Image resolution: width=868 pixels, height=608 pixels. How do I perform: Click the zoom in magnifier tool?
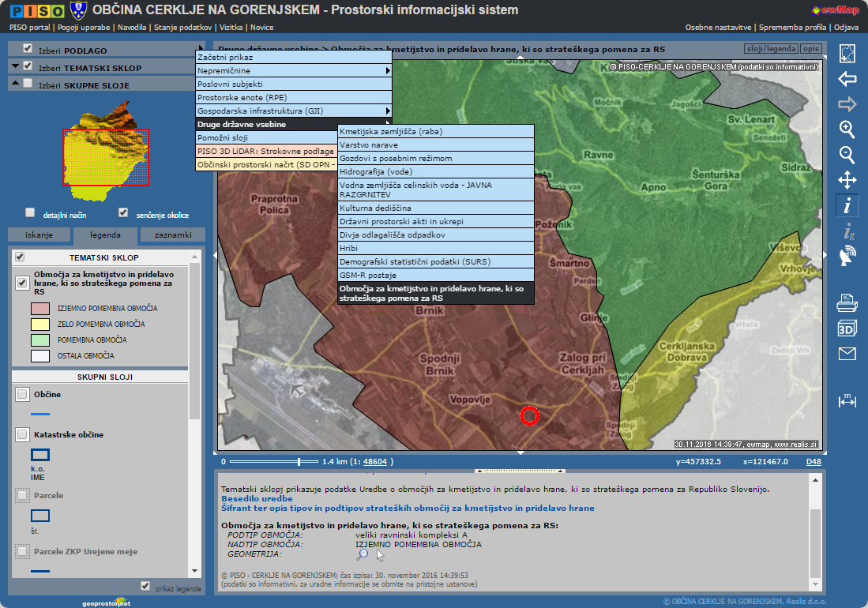pyautogui.click(x=847, y=129)
